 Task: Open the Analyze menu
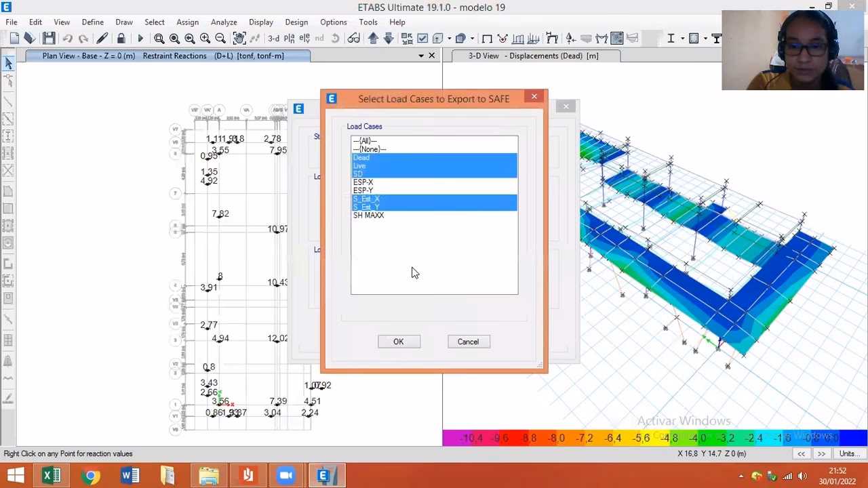[x=223, y=22]
